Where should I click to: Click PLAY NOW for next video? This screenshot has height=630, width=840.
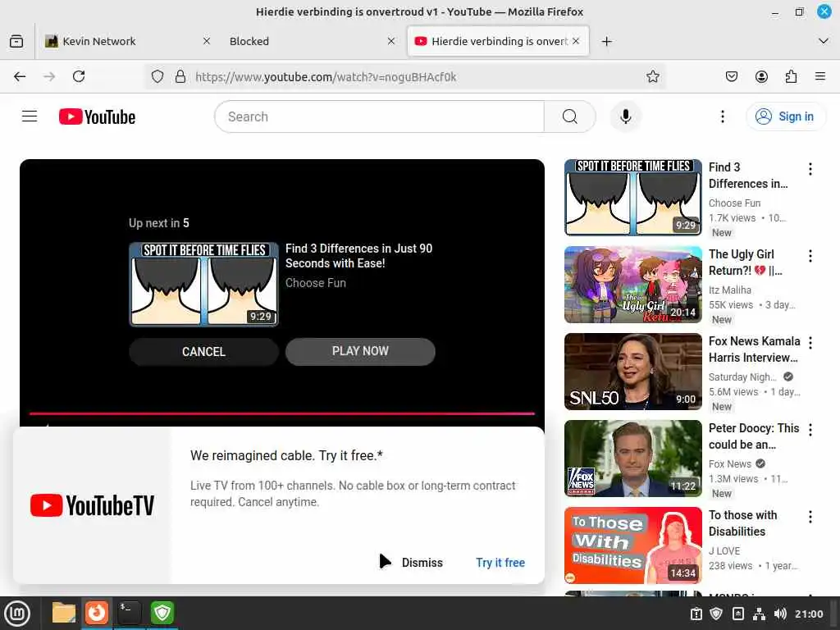tap(360, 351)
